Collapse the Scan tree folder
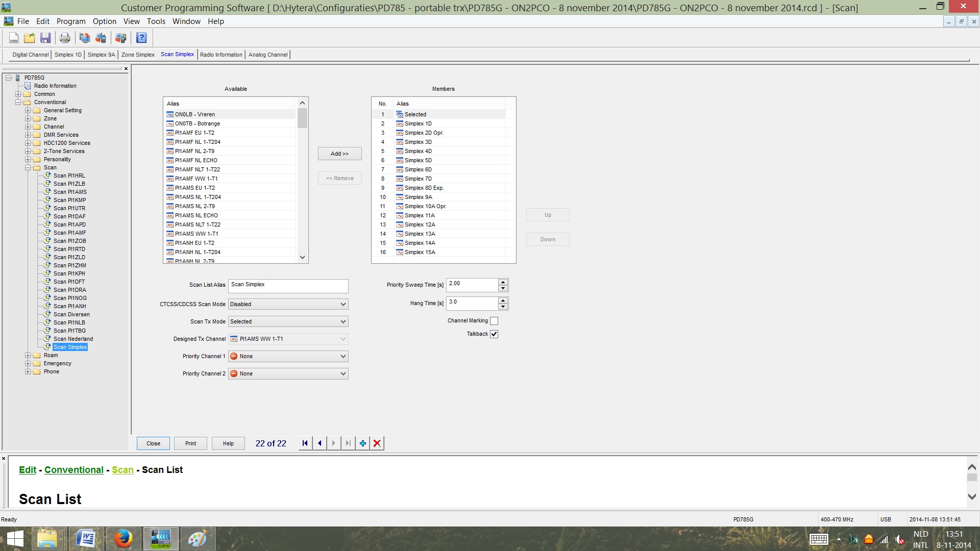 click(x=28, y=167)
